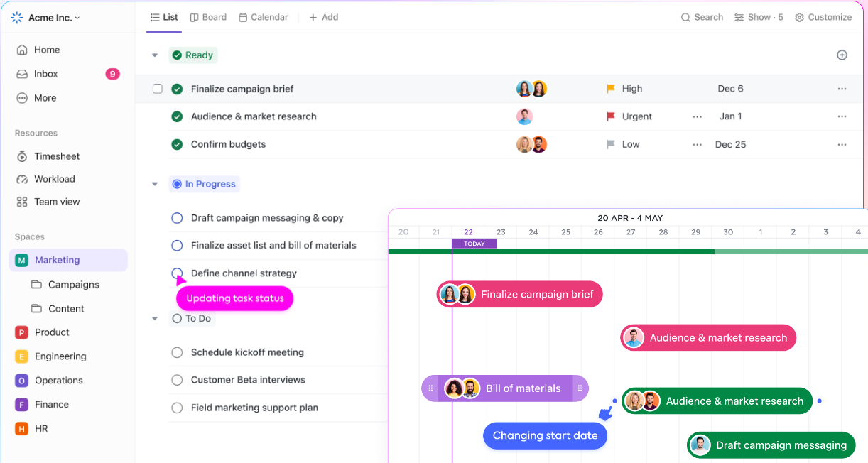This screenshot has height=463, width=868.
Task: Complete the Customer Beta interviews task
Action: pyautogui.click(x=177, y=380)
